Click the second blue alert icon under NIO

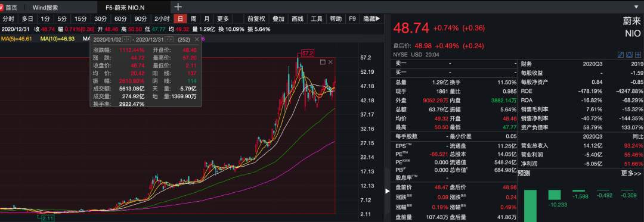[629, 55]
